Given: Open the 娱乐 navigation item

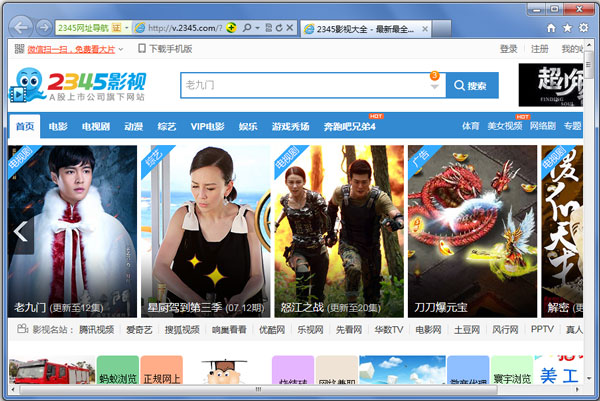Looking at the screenshot, I should (248, 126).
